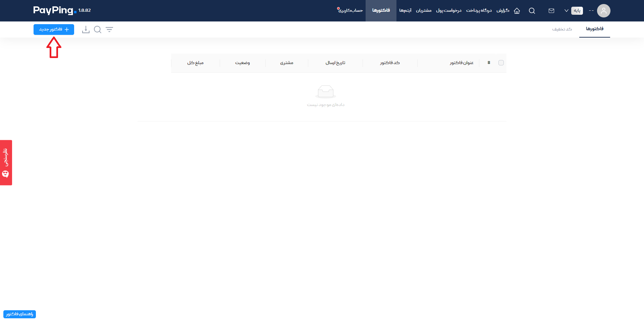The width and height of the screenshot is (644, 325).
Task: Click the invoice list search magnifier icon
Action: click(98, 30)
